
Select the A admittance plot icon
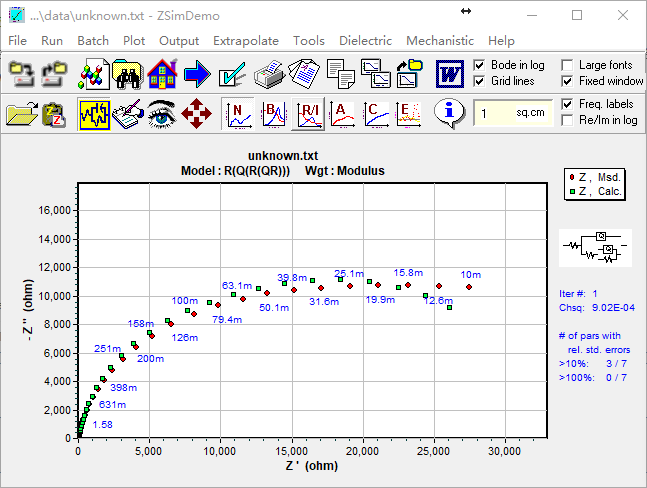[x=342, y=114]
